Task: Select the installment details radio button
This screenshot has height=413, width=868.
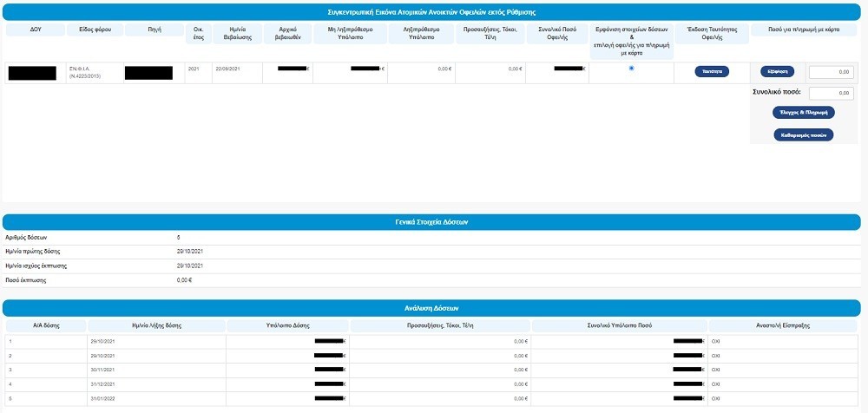Action: click(631, 68)
